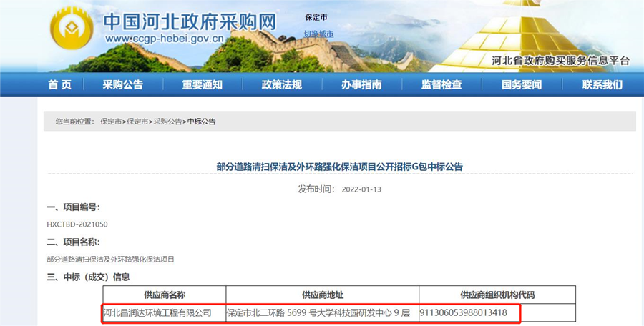Open the 联系我们 menu item
This screenshot has width=644, height=326.
tap(602, 84)
